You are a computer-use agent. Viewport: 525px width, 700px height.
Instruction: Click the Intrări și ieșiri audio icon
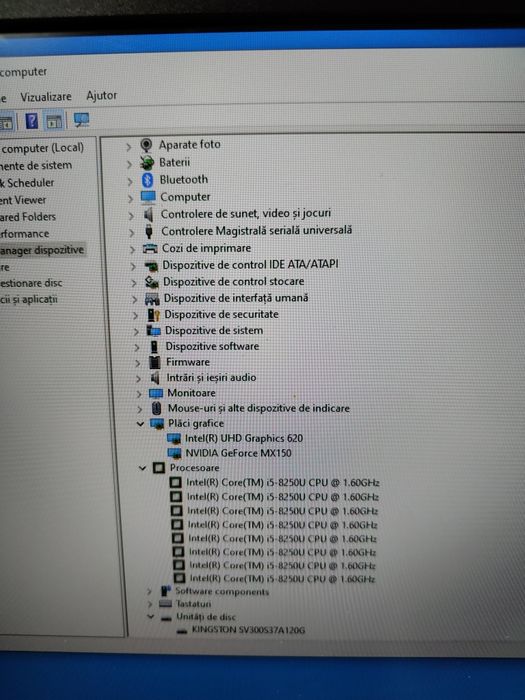(155, 378)
